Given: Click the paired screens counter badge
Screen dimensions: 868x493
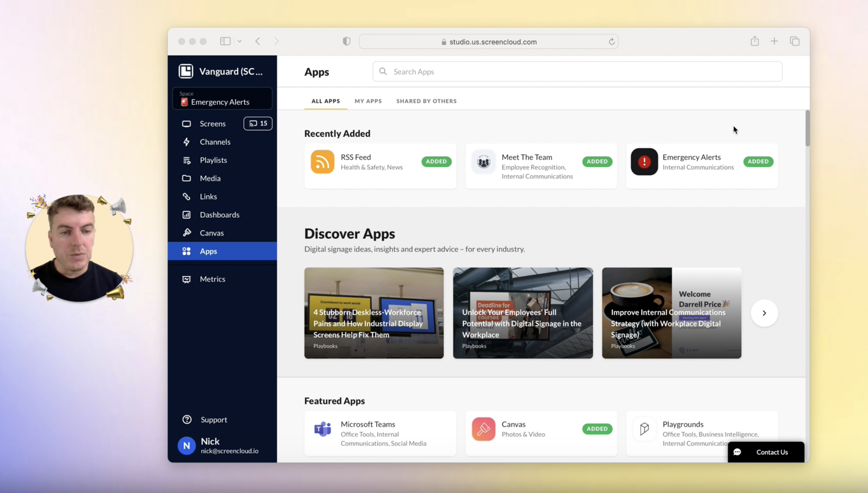Looking at the screenshot, I should click(258, 124).
